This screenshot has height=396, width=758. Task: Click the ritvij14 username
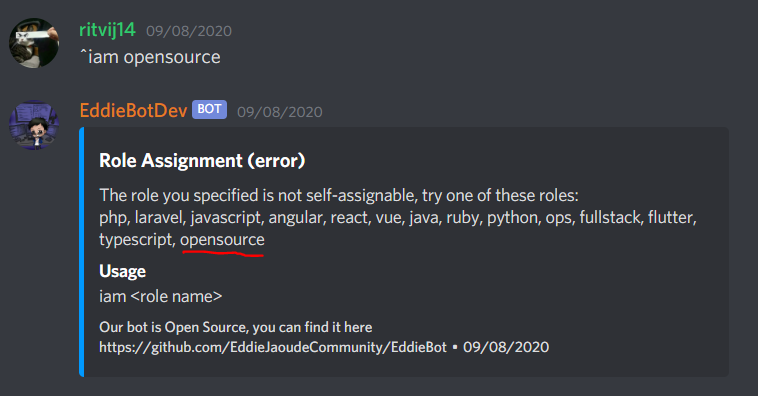click(x=107, y=30)
